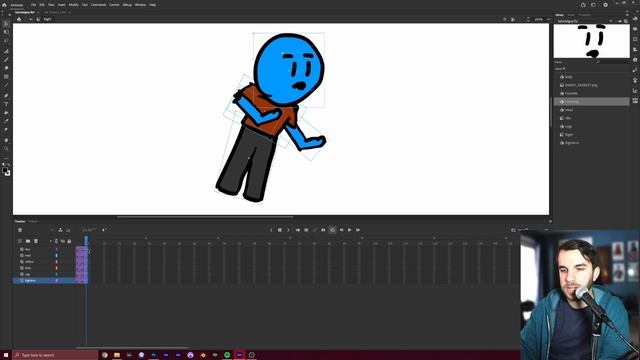Toggle the highlight-layers column icon
Screen dimensions: 640x360
pyautogui.click(x=56, y=241)
